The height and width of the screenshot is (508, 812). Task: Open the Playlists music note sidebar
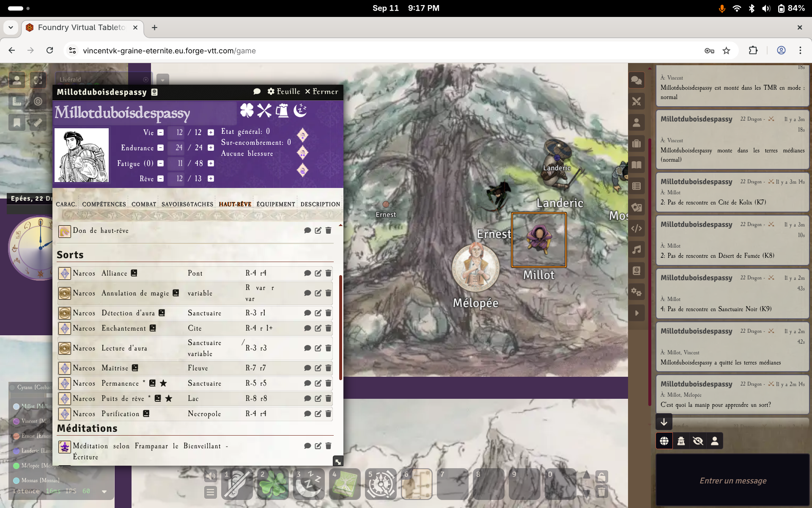[x=636, y=250]
